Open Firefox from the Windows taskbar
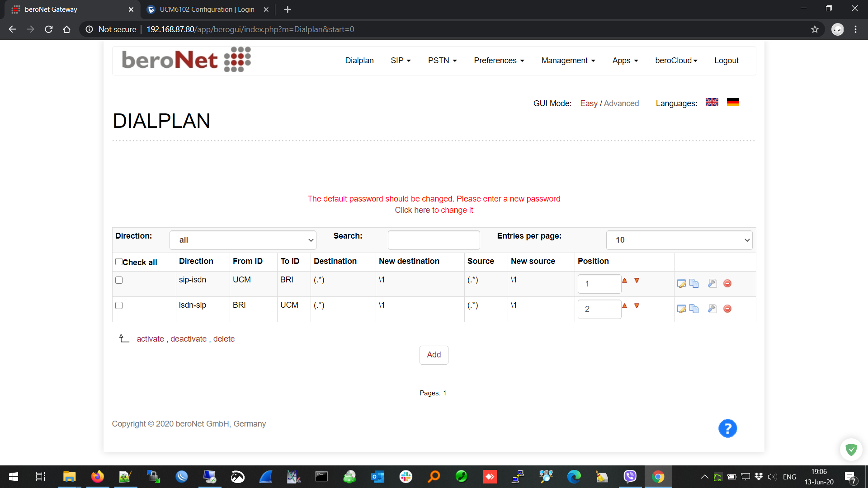Viewport: 868px width, 488px height. tap(97, 477)
